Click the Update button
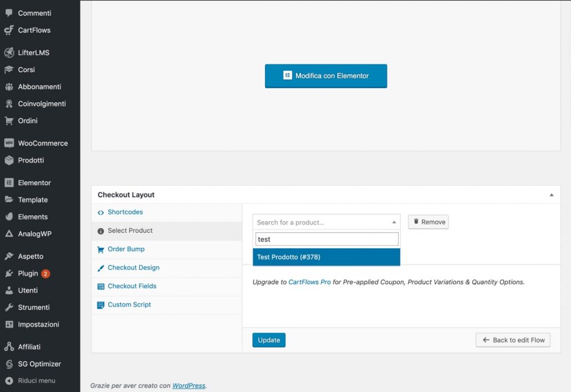571x392 pixels. [269, 340]
